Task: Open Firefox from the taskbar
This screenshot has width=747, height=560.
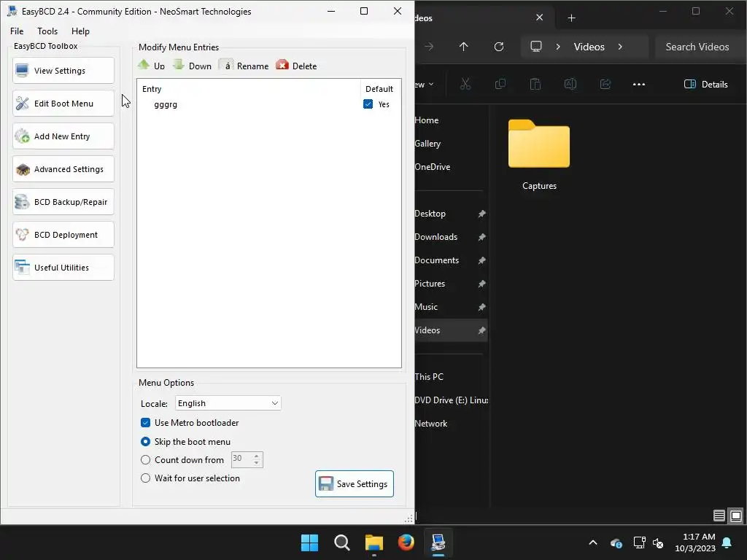Action: pyautogui.click(x=406, y=542)
